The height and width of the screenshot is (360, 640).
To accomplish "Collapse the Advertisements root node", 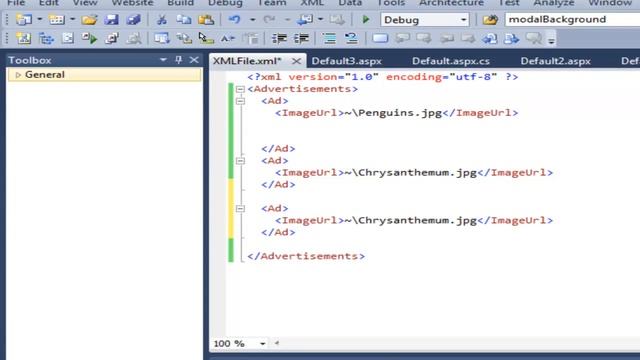I will pyautogui.click(x=240, y=89).
